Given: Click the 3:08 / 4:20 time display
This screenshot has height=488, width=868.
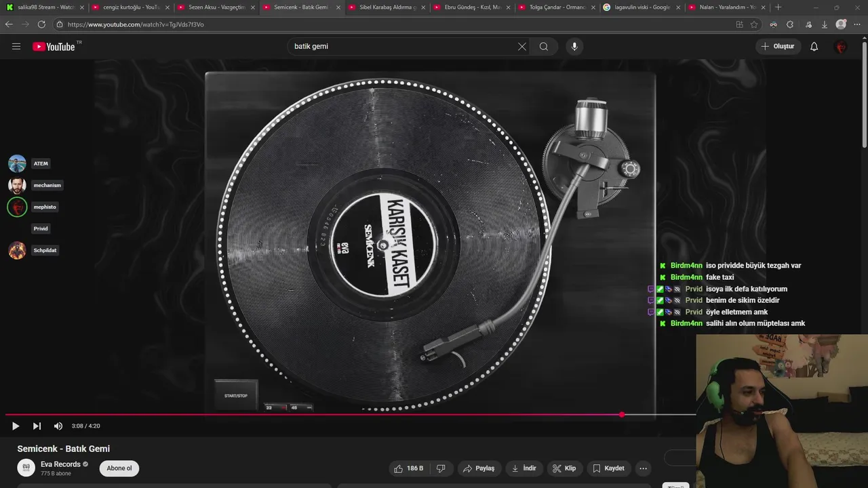Looking at the screenshot, I should [85, 426].
